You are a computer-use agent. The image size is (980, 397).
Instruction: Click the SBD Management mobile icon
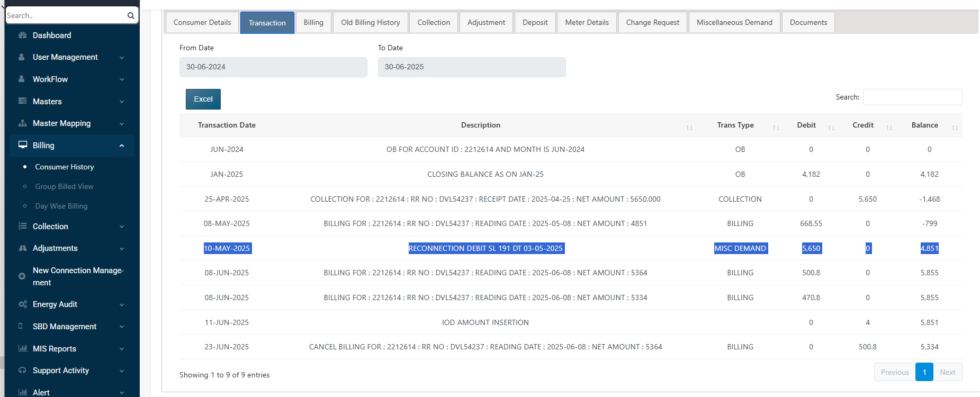pos(21,327)
